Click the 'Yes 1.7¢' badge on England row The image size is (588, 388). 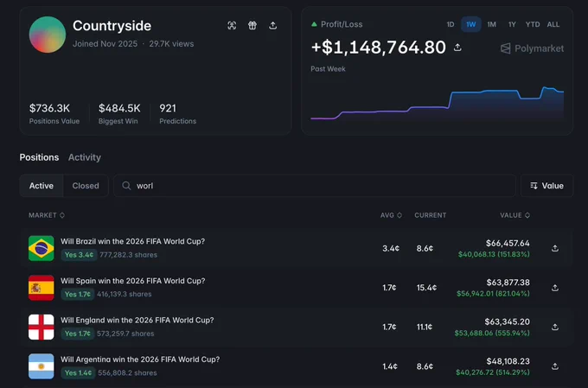[x=78, y=334]
